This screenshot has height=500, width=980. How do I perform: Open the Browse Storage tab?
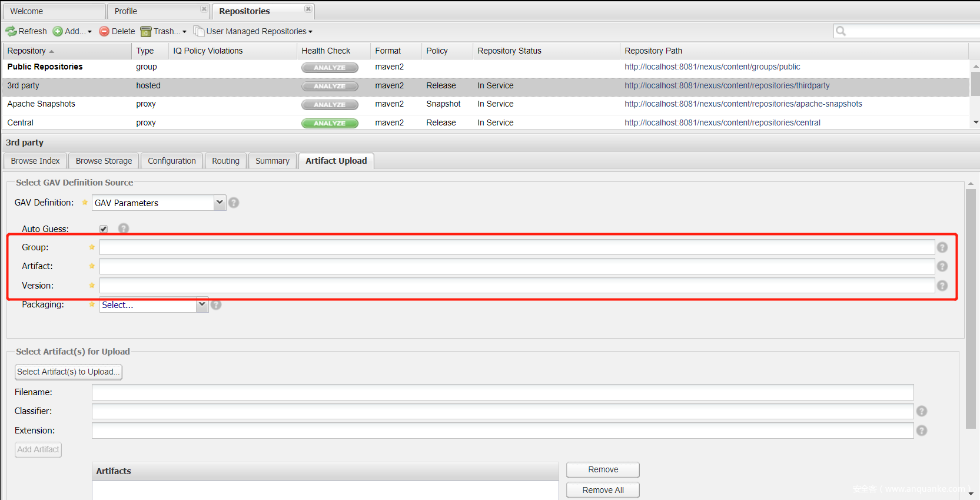click(104, 161)
